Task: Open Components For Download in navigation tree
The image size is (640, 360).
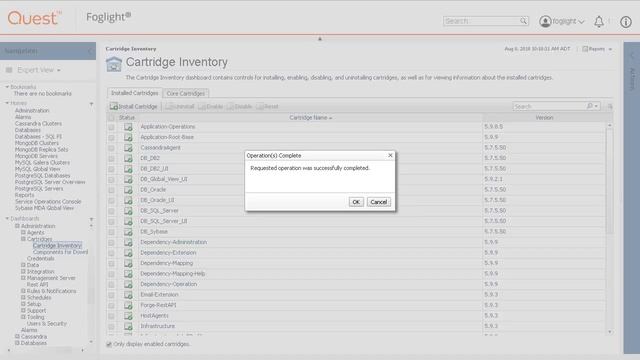Action: click(60, 252)
